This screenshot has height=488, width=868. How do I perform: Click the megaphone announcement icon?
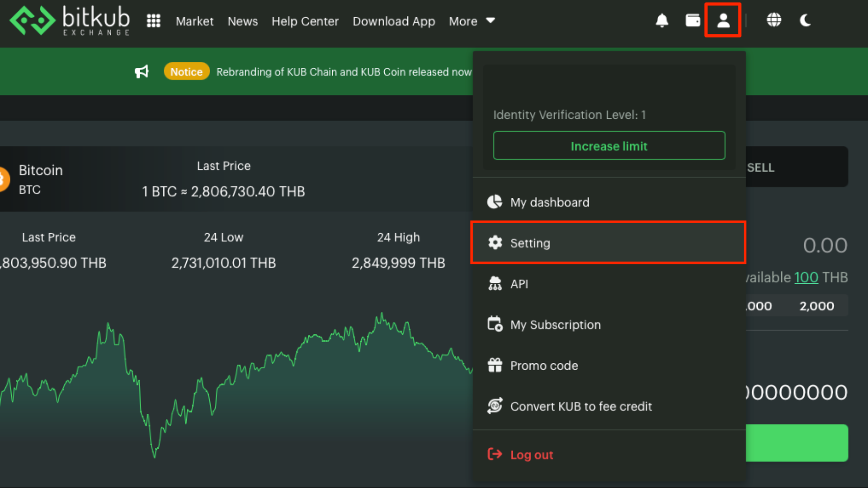142,72
